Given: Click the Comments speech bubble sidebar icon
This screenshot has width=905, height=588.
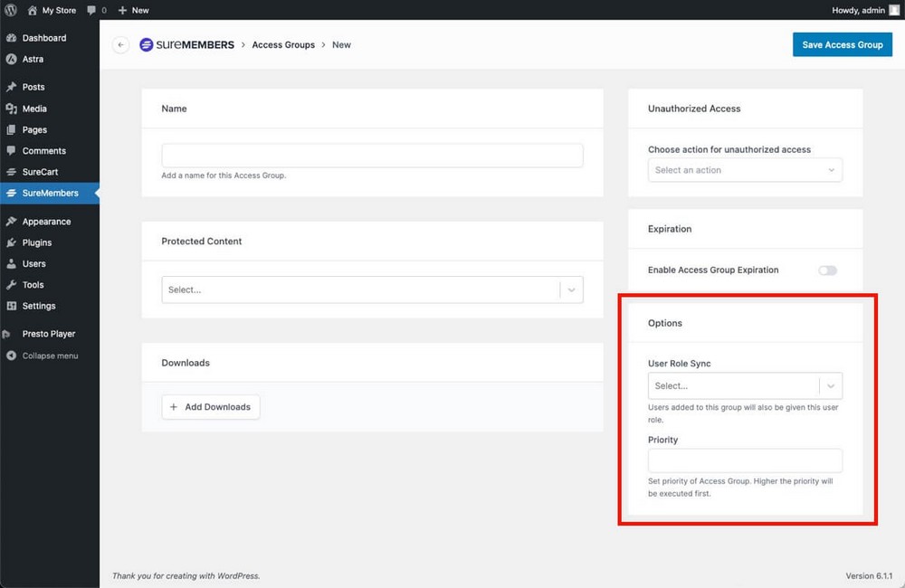Looking at the screenshot, I should [x=11, y=150].
